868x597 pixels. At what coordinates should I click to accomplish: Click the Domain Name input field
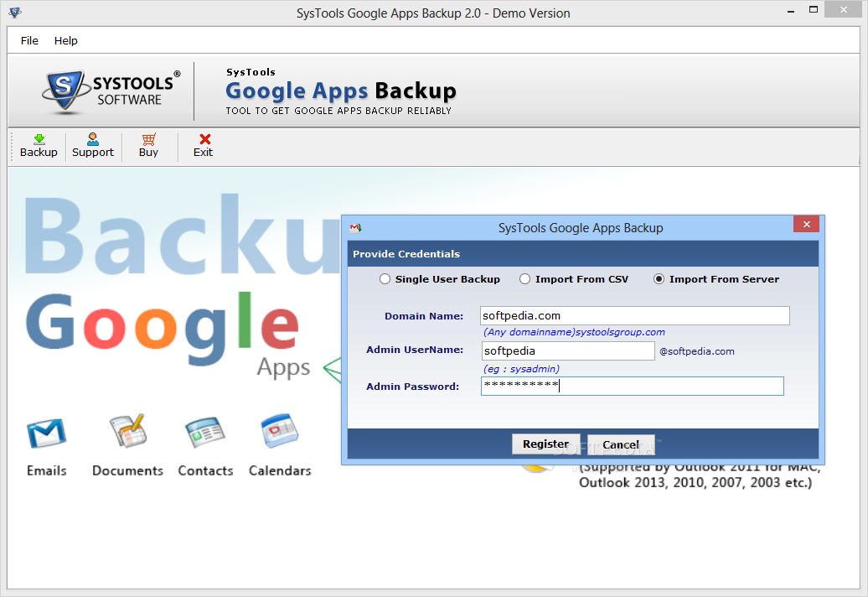[635, 315]
